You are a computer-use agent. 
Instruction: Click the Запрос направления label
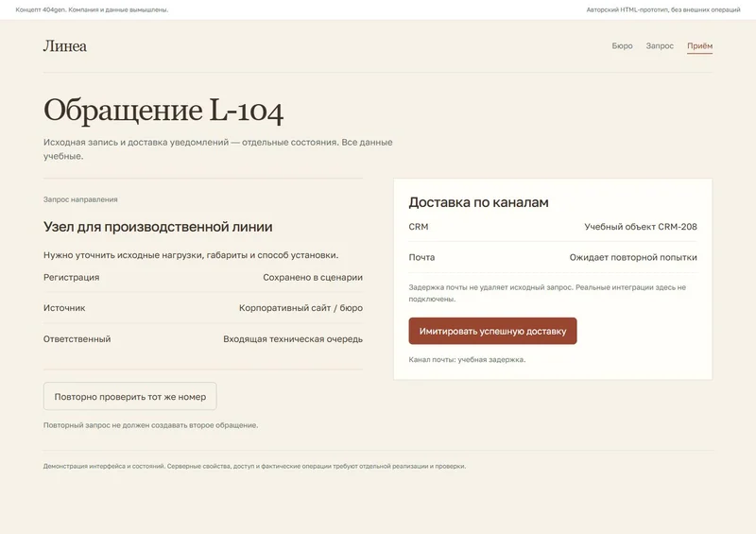80,199
